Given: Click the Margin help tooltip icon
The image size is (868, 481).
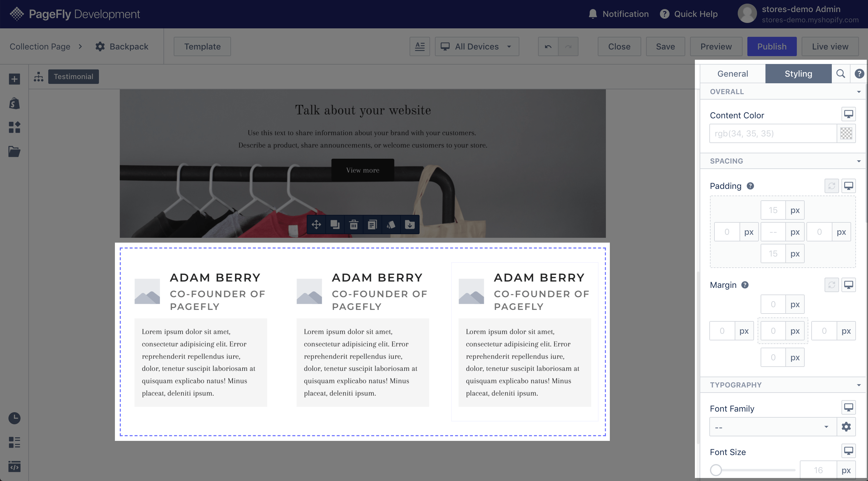Looking at the screenshot, I should click(x=745, y=285).
